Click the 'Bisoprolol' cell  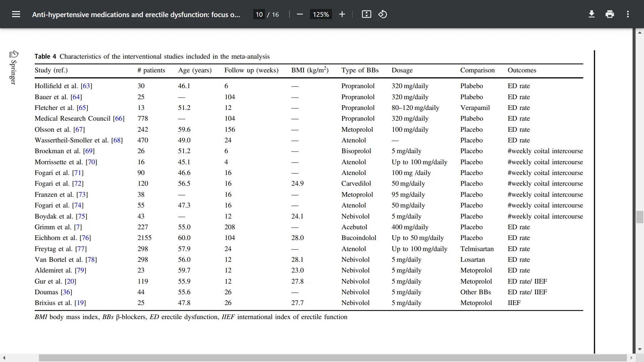(356, 151)
